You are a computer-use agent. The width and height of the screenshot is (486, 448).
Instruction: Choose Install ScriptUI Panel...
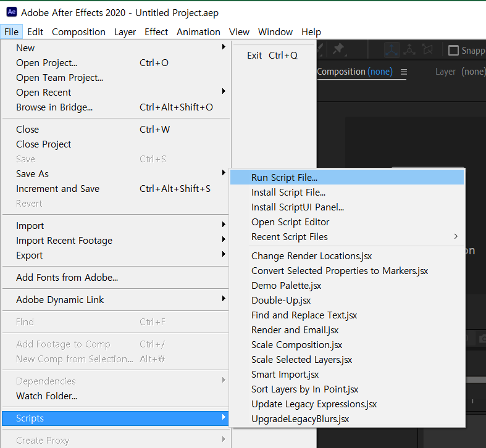[347, 207]
